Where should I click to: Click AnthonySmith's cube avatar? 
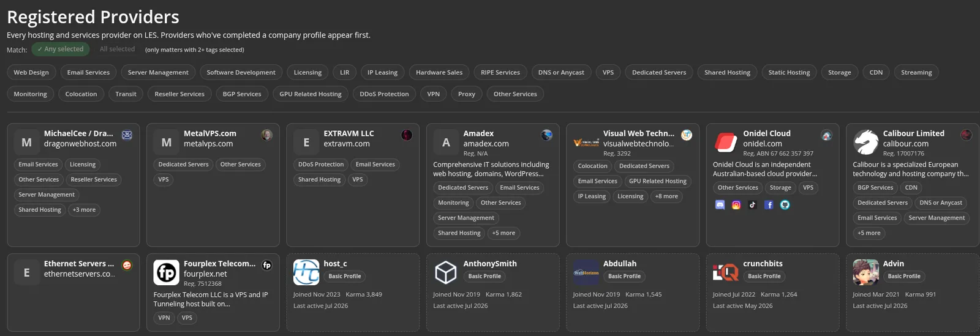click(446, 272)
